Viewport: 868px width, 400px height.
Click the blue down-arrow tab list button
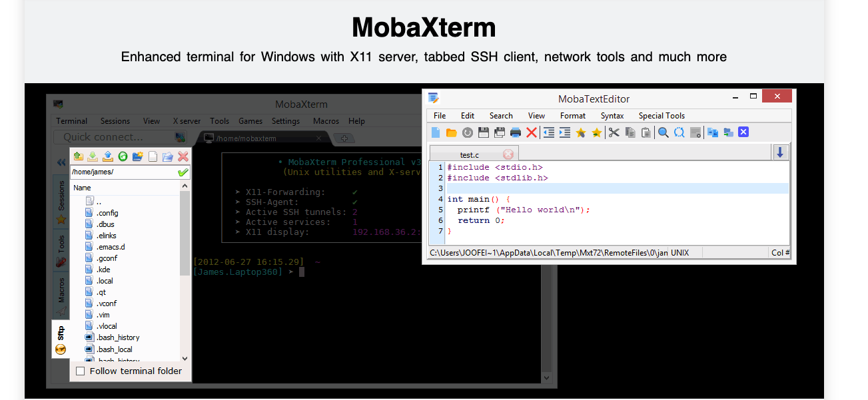781,153
